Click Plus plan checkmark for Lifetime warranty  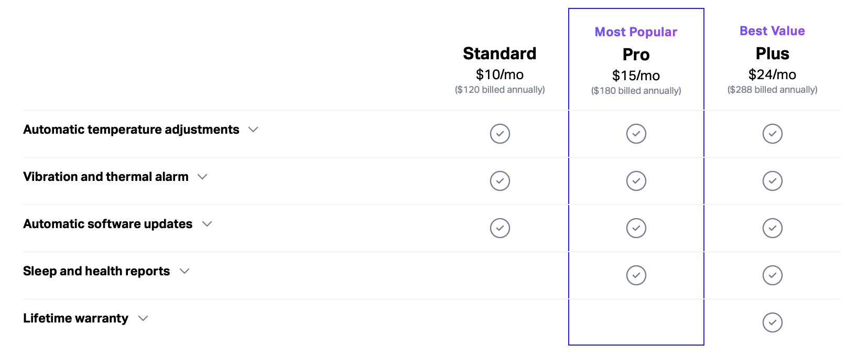click(x=772, y=322)
